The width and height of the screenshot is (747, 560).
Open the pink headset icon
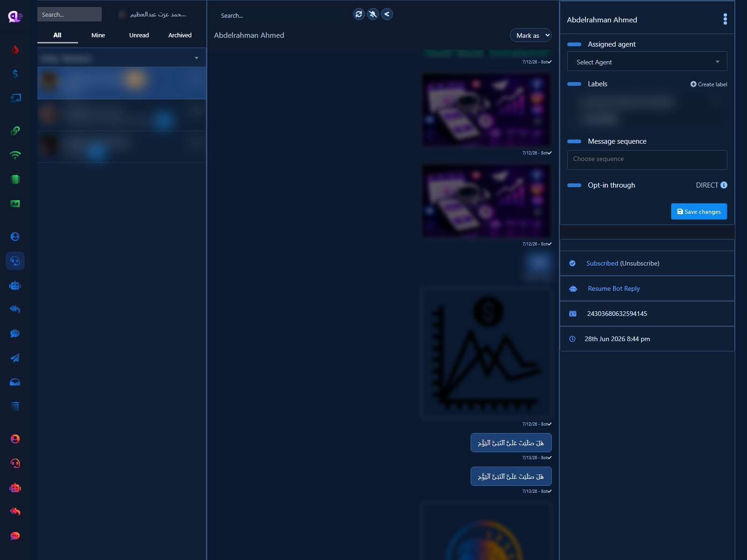tap(15, 463)
